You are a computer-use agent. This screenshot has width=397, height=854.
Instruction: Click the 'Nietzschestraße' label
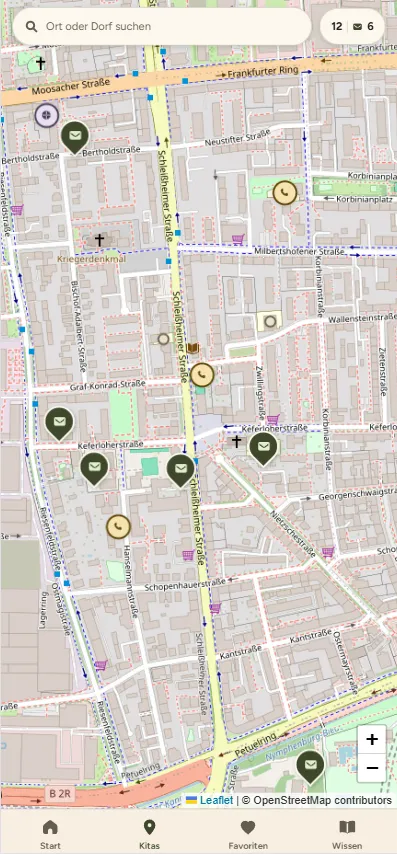pos(292,534)
